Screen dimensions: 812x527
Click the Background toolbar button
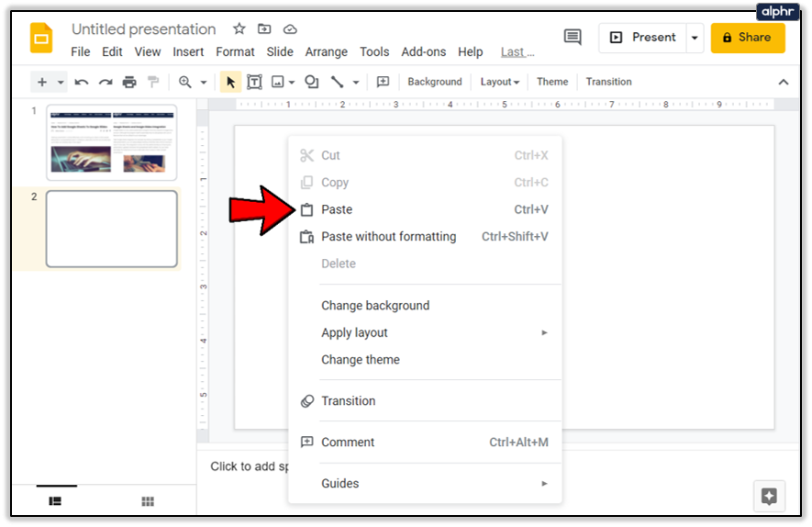point(435,82)
